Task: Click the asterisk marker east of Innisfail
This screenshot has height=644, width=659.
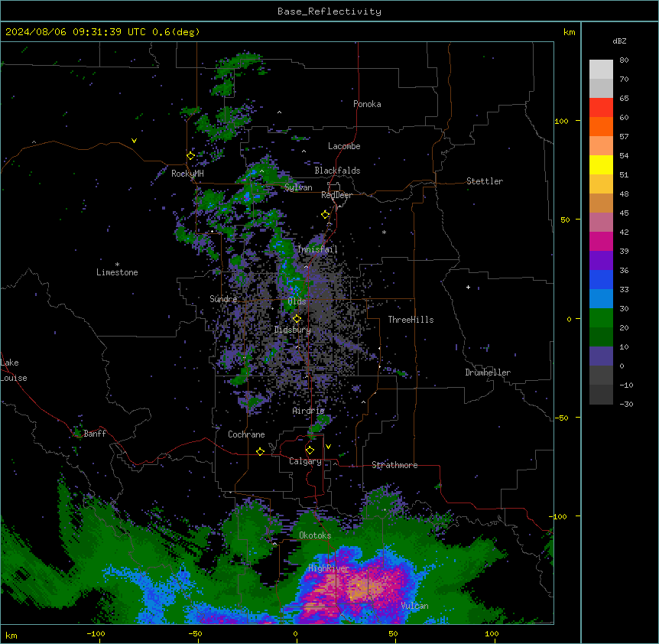Action: 384,233
